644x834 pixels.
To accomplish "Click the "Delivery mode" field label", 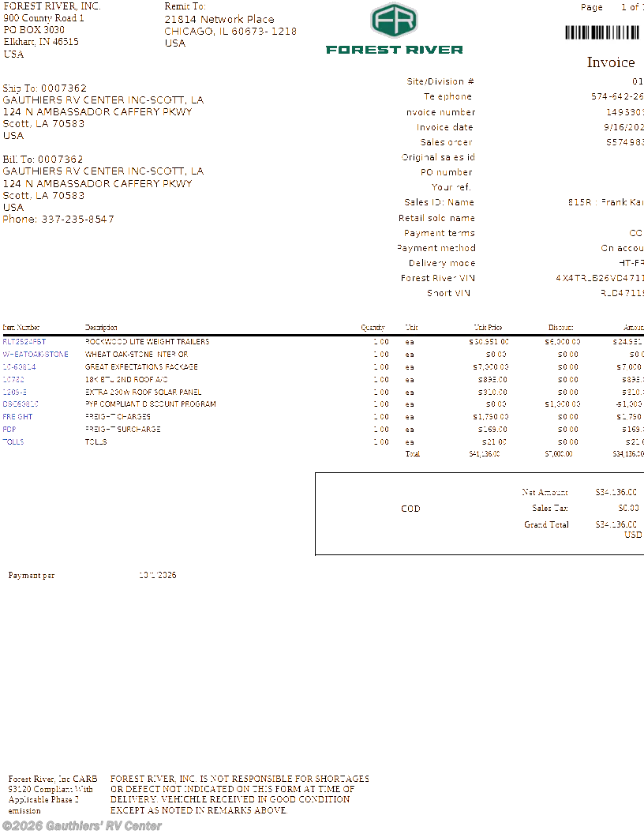I will (x=442, y=263).
